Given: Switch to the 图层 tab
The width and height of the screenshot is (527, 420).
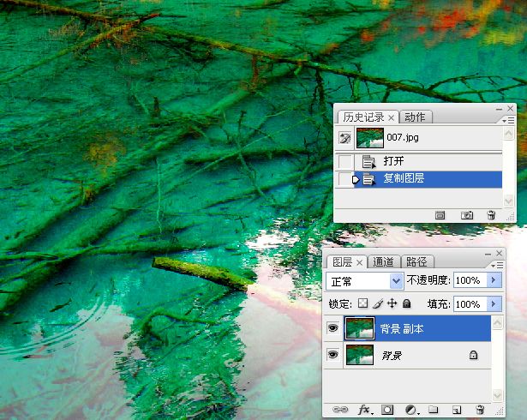Looking at the screenshot, I should tap(342, 262).
